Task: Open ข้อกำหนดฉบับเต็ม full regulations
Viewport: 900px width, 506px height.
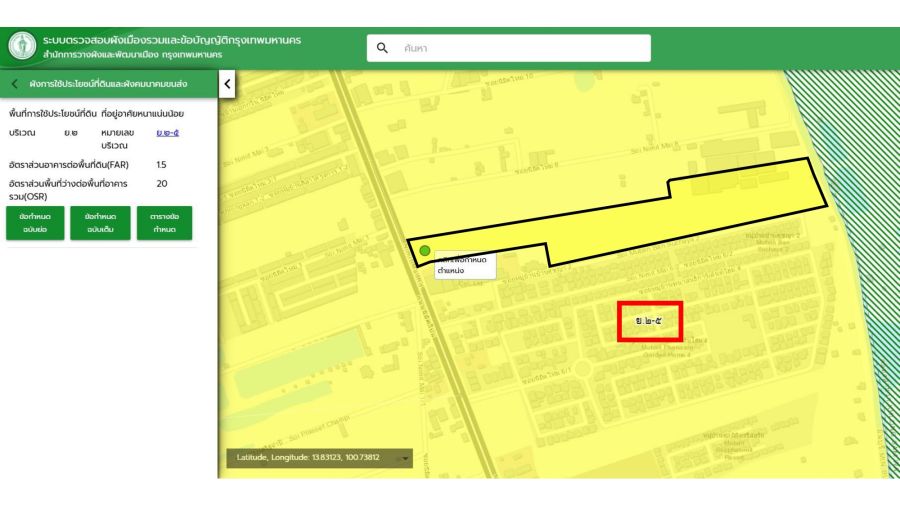Action: point(100,222)
